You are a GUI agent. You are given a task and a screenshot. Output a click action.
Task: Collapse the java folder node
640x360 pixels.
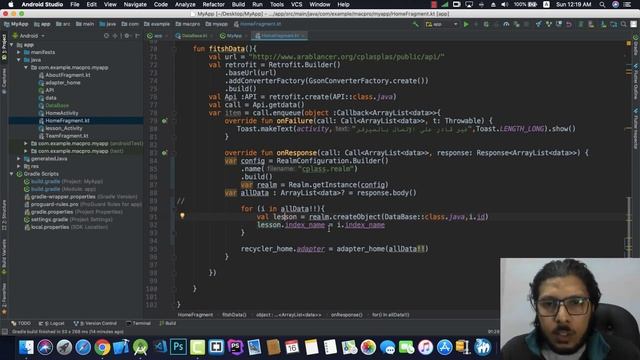coord(19,60)
